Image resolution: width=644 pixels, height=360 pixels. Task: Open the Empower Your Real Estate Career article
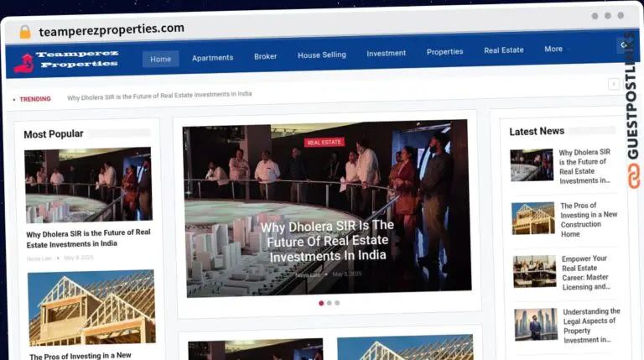585,273
